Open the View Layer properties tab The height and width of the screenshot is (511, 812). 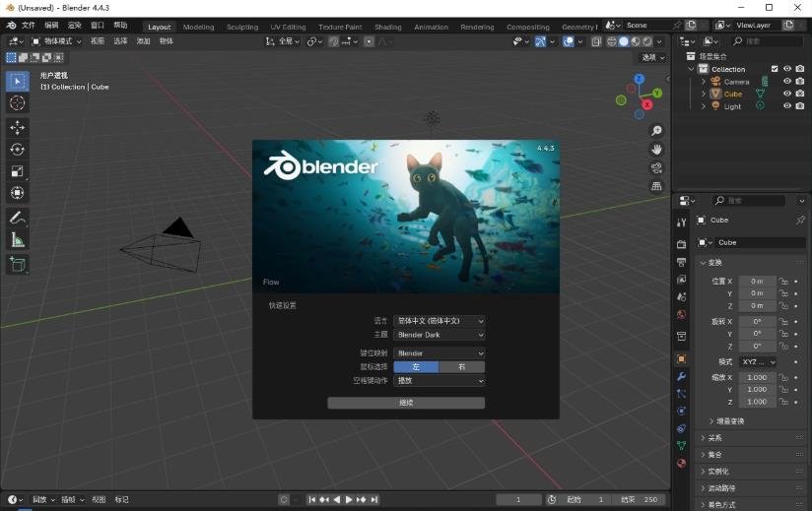[682, 280]
